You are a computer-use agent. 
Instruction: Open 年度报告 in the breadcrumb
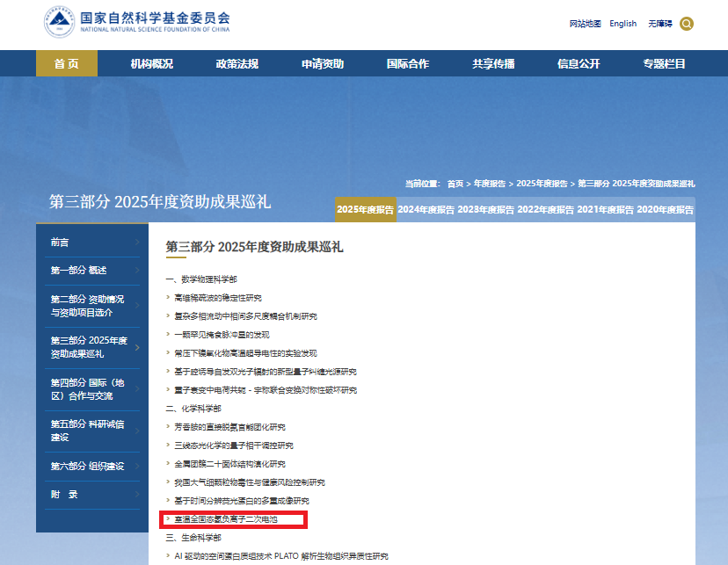point(490,184)
